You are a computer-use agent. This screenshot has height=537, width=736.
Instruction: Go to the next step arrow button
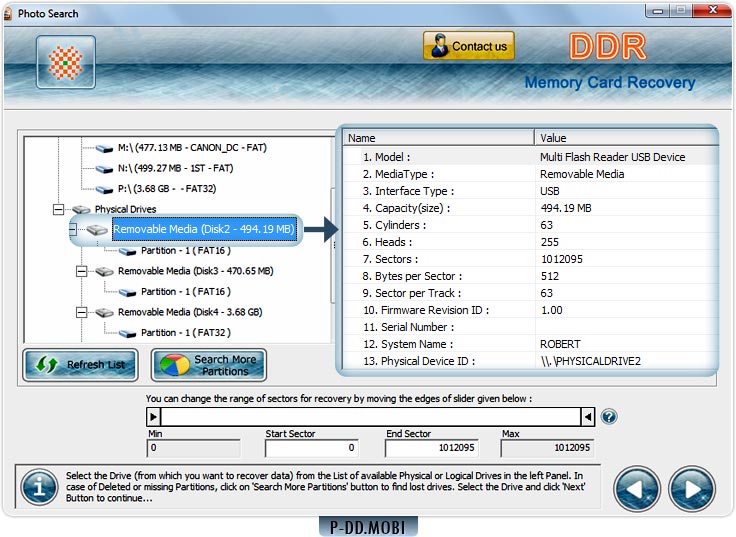click(692, 489)
